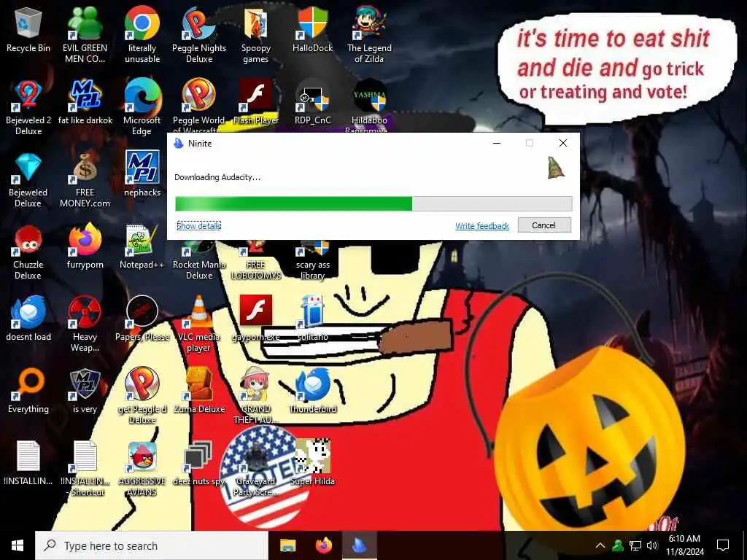Click Show details link in Ninite
747x560 pixels.
pyautogui.click(x=198, y=226)
